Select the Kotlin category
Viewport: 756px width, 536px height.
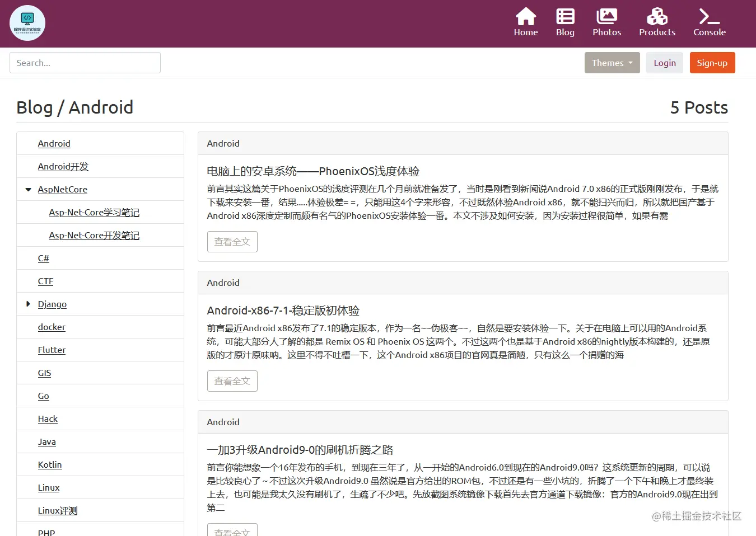pyautogui.click(x=50, y=464)
